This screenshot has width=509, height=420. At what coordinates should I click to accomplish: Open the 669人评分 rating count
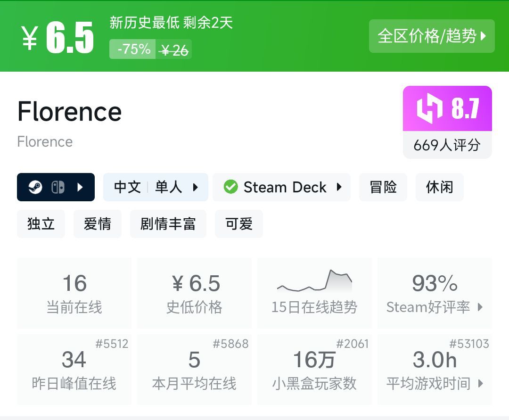click(x=447, y=145)
